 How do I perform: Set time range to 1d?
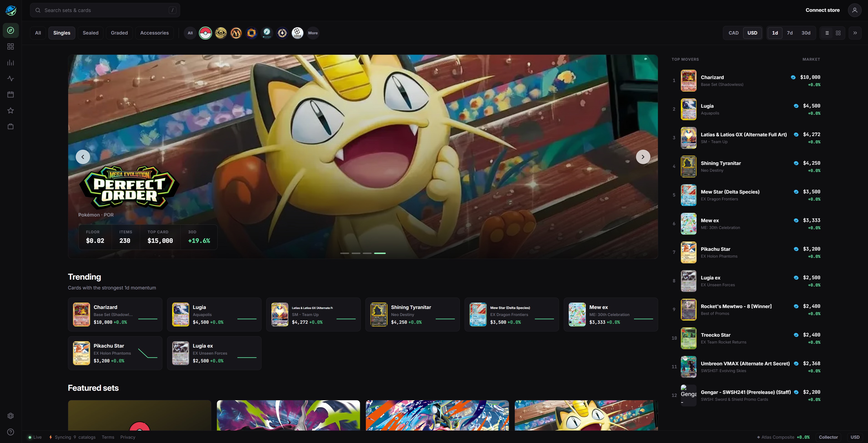[775, 33]
